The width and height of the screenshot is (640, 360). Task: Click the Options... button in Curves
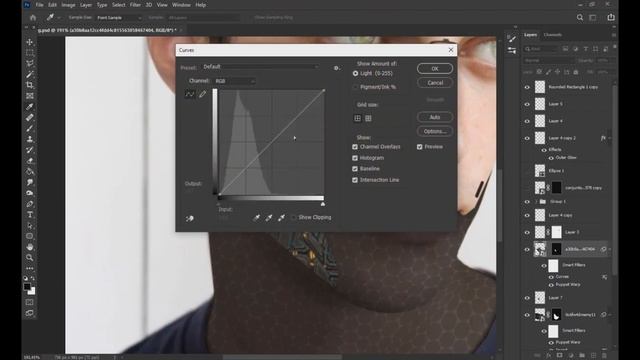coord(435,131)
